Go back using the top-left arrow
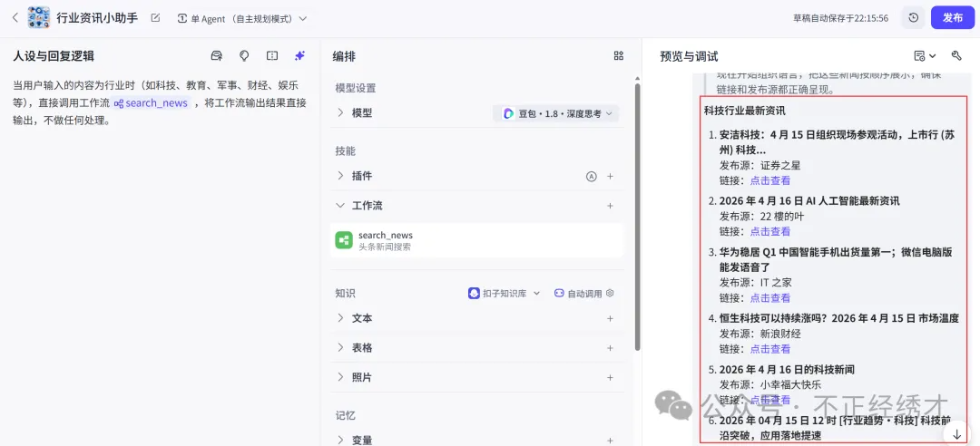This screenshot has height=446, width=980. coord(15,18)
